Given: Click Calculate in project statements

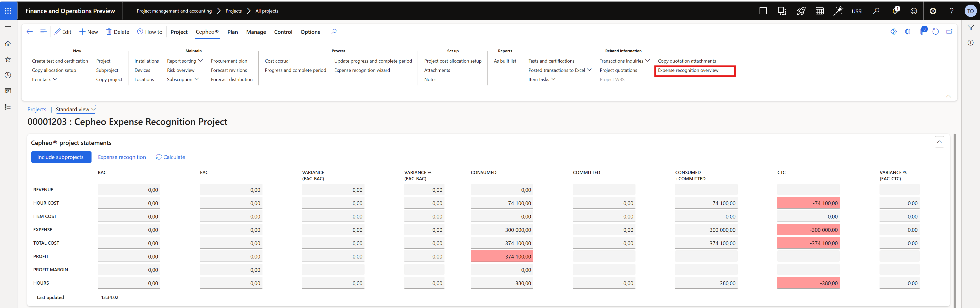Looking at the screenshot, I should click(170, 157).
